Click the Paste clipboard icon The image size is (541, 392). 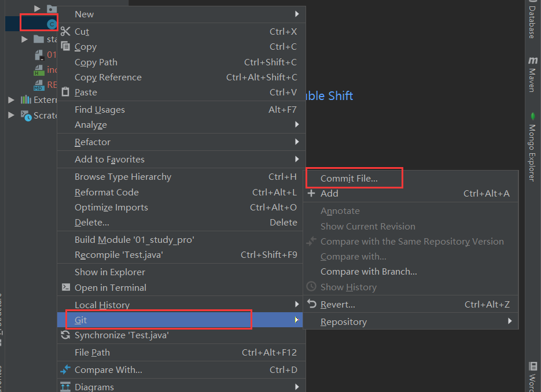65,92
